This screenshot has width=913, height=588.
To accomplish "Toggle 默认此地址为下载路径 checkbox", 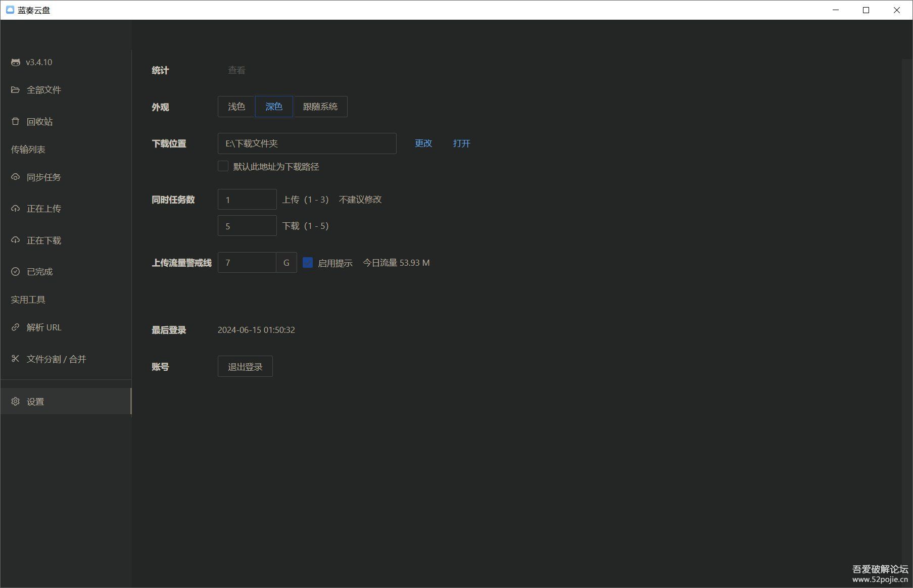I will [x=223, y=166].
